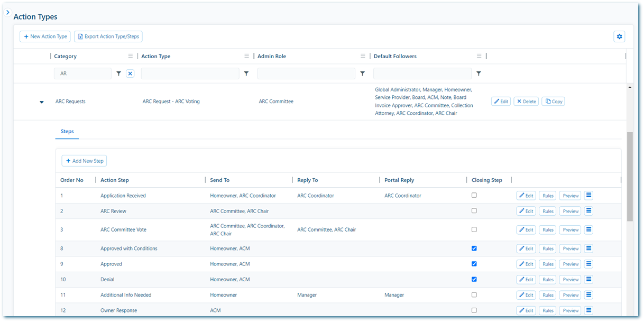Expand the sidebar chevron at top left

point(7,12)
